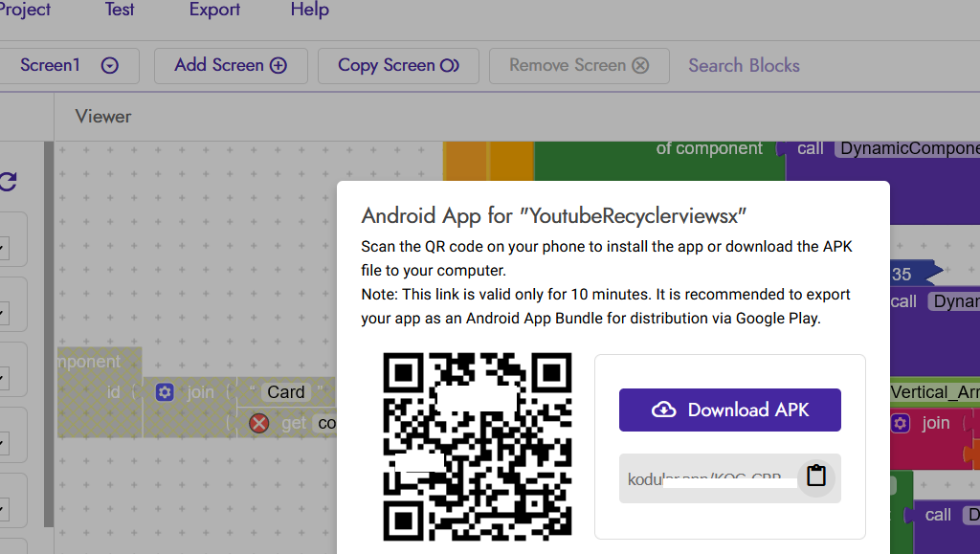Click the Download APK button
980x554 pixels.
tap(730, 410)
